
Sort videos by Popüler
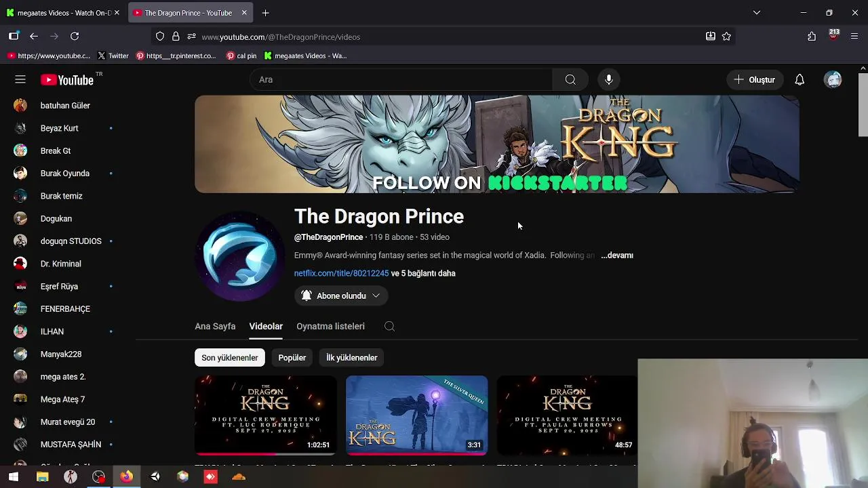click(292, 358)
